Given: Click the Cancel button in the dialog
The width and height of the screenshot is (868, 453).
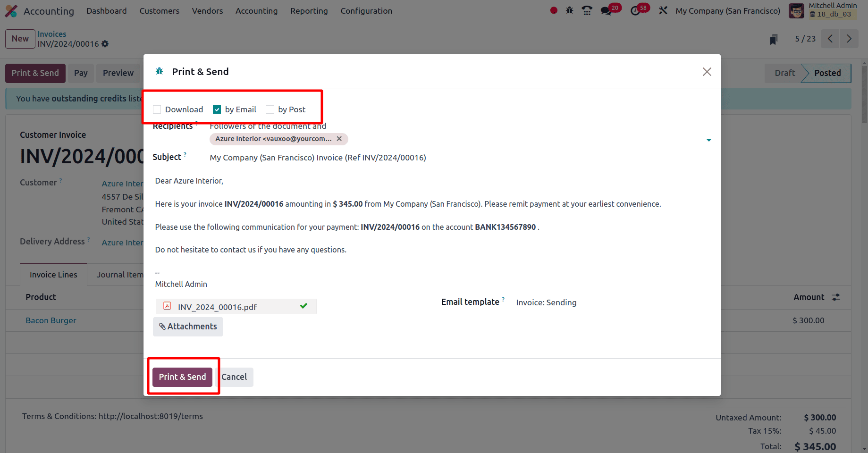Looking at the screenshot, I should click(x=234, y=377).
